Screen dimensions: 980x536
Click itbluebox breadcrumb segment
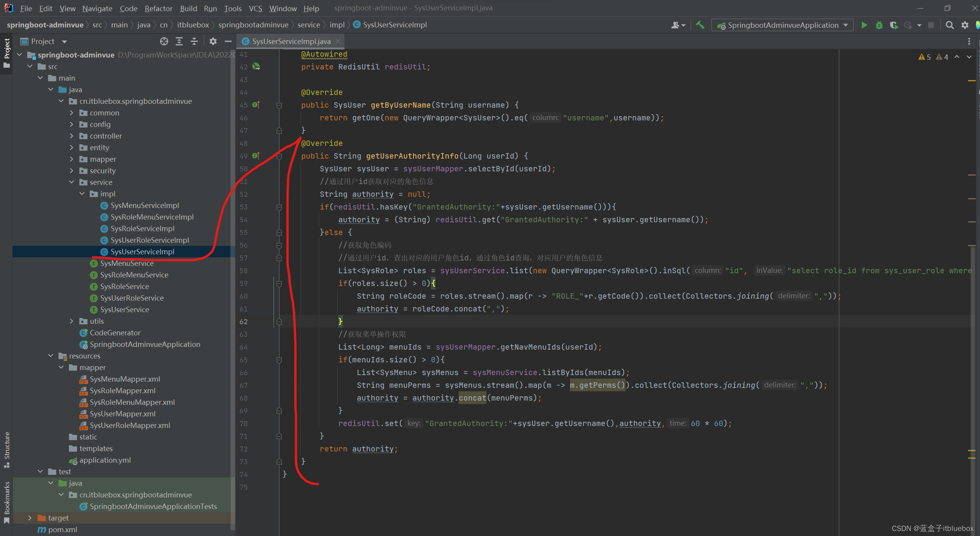[193, 25]
